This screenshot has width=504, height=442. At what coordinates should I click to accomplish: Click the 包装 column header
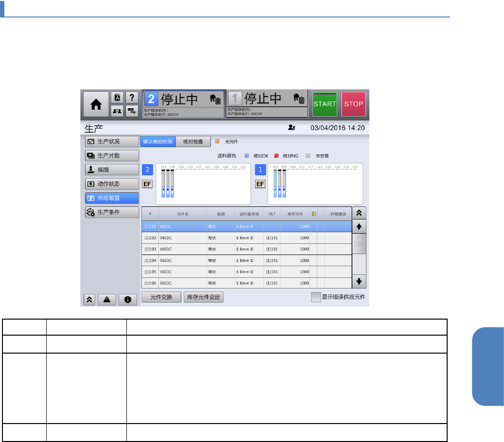(221, 214)
